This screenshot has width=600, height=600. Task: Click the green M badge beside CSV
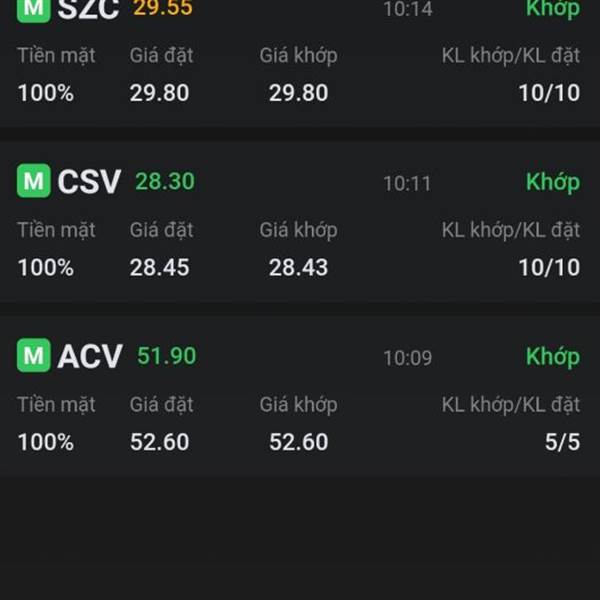coord(34,181)
